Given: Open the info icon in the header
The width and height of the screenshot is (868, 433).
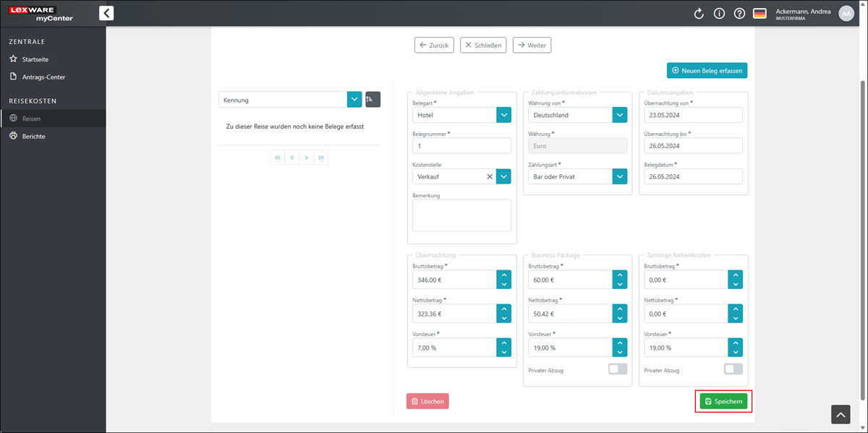Looking at the screenshot, I should coord(719,14).
